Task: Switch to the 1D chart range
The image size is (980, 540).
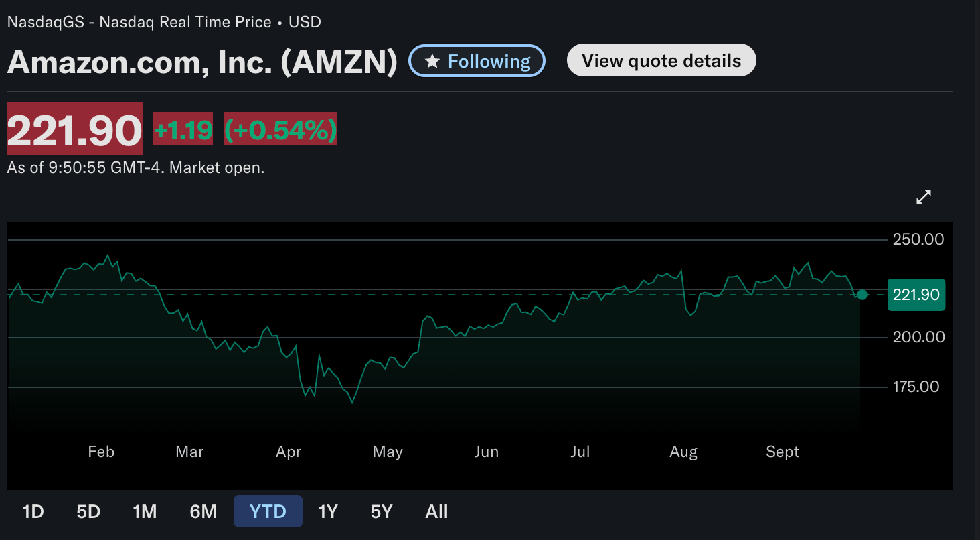Action: [x=32, y=511]
